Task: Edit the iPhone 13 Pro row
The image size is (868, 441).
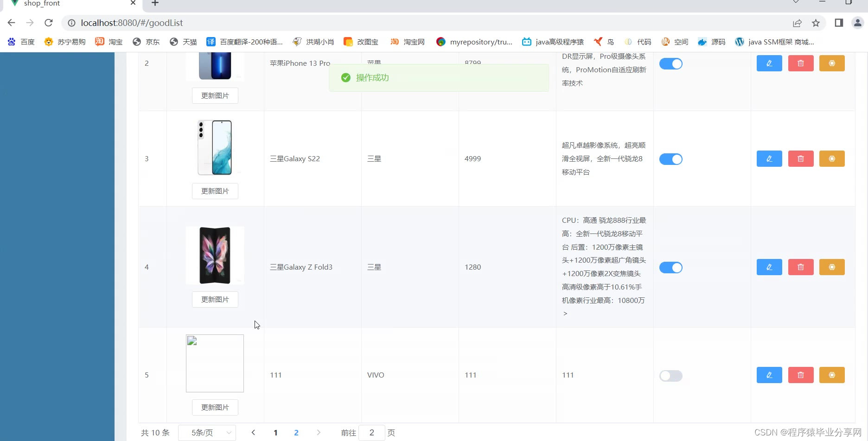Action: [x=769, y=63]
